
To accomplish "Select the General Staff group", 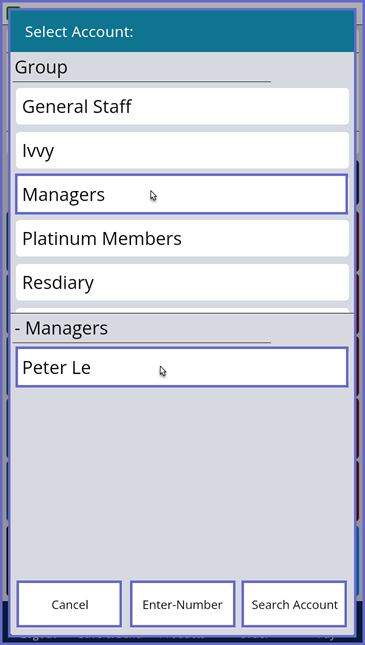I will [182, 106].
